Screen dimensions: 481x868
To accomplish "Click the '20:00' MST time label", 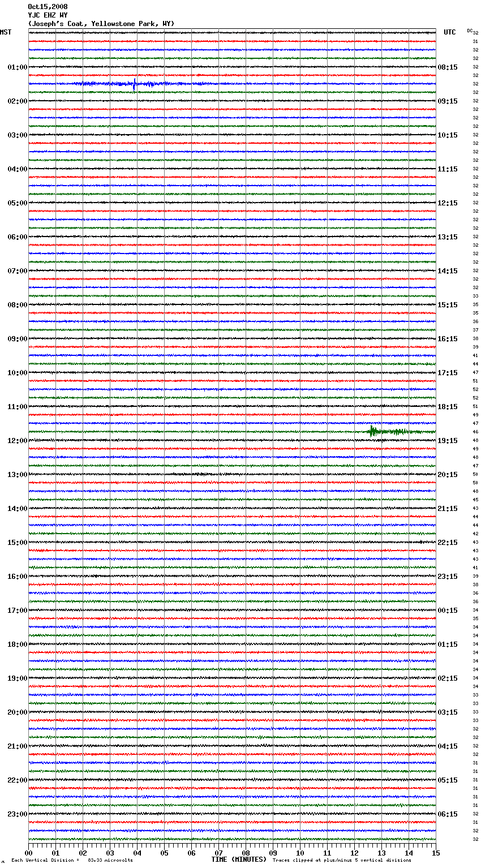I will pyautogui.click(x=18, y=712).
